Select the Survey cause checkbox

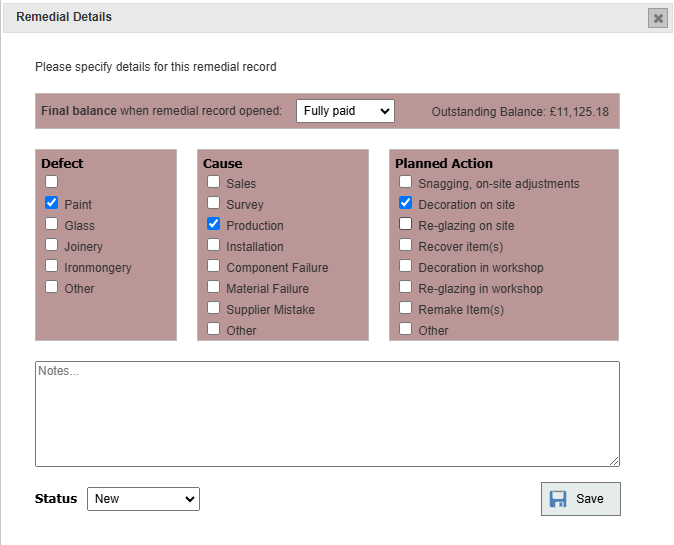(x=214, y=203)
